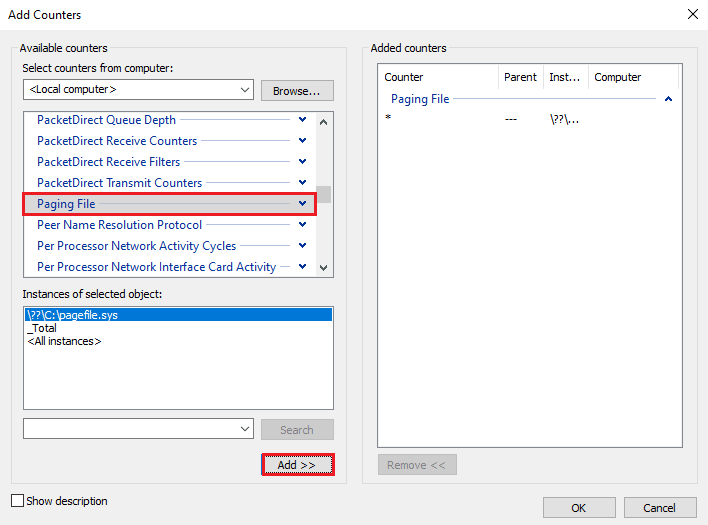The width and height of the screenshot is (708, 525).
Task: Expand PacketDirect Receive Filters chevron
Action: pyautogui.click(x=303, y=161)
